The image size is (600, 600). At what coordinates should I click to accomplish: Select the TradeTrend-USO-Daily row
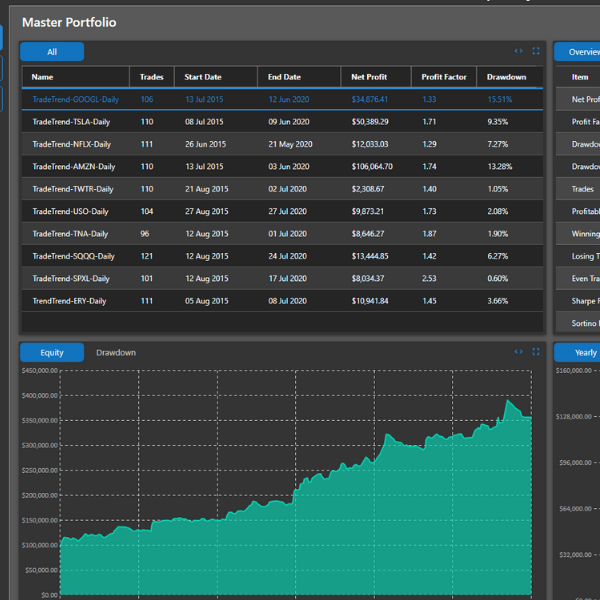tap(282, 211)
